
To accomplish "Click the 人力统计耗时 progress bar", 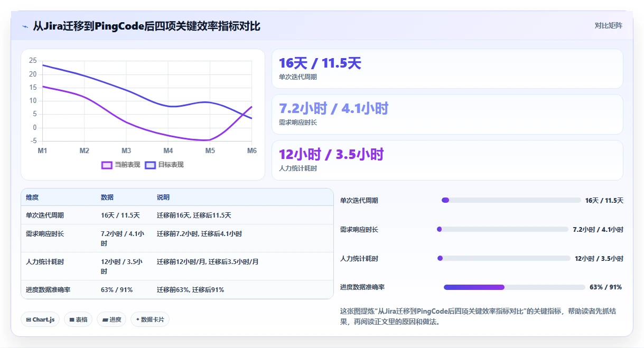I will pyautogui.click(x=504, y=258).
